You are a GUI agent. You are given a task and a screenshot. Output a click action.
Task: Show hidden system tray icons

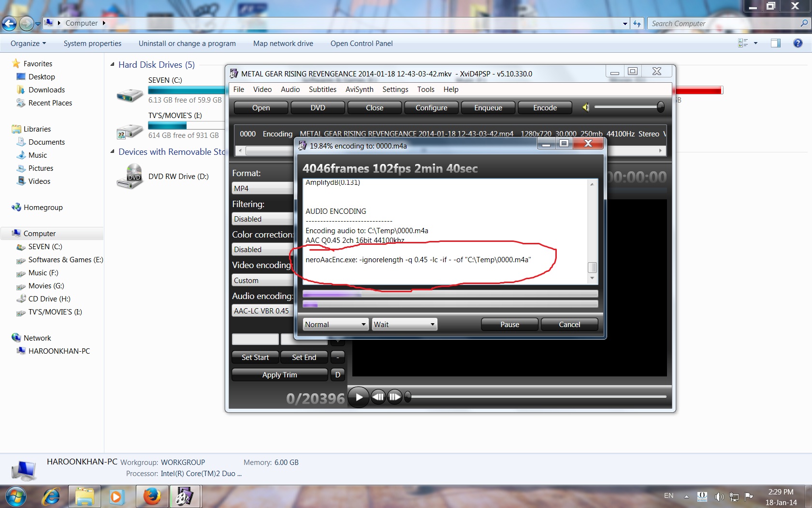(686, 496)
